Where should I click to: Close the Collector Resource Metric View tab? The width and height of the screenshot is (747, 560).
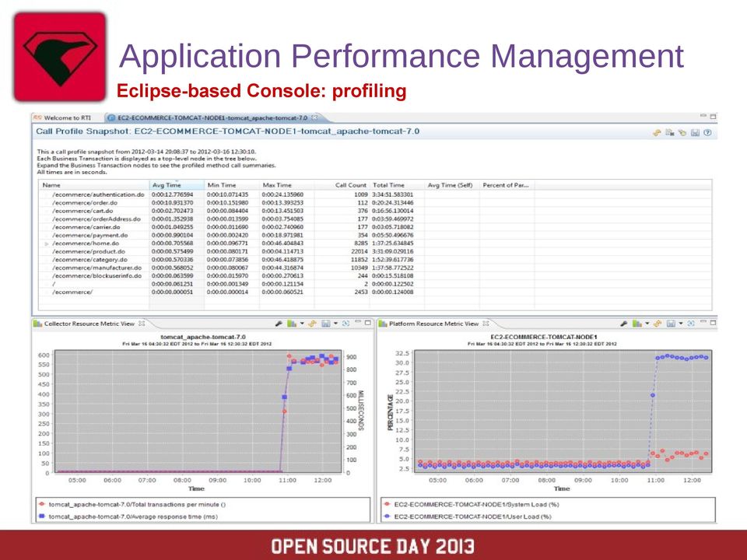(142, 324)
